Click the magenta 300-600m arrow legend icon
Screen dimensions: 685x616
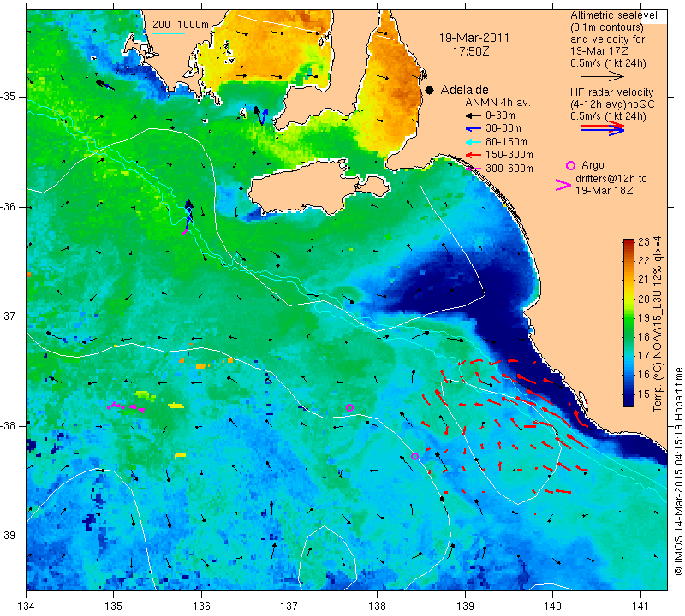click(474, 169)
